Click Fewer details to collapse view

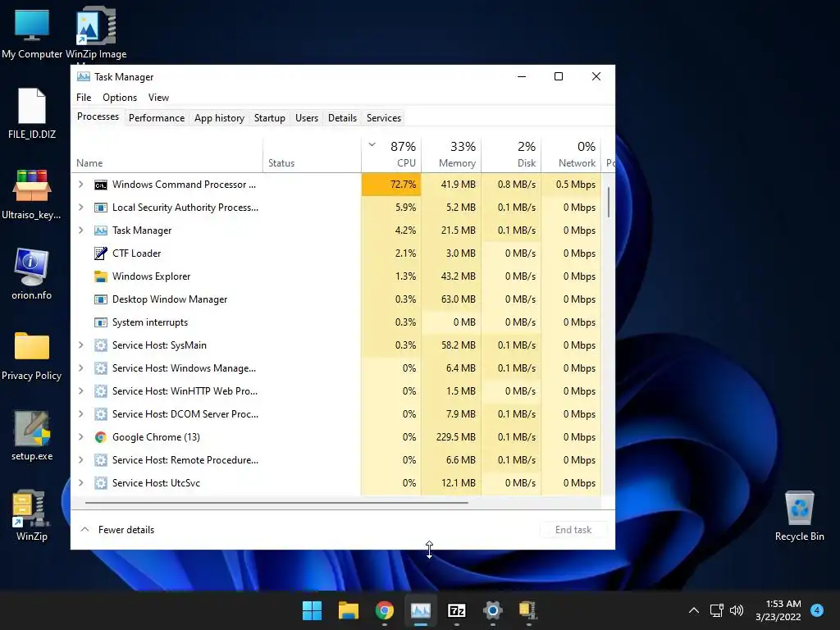pos(118,530)
